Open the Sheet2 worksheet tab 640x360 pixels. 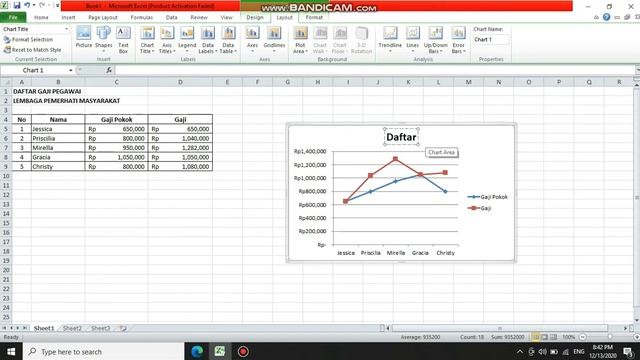(72, 328)
